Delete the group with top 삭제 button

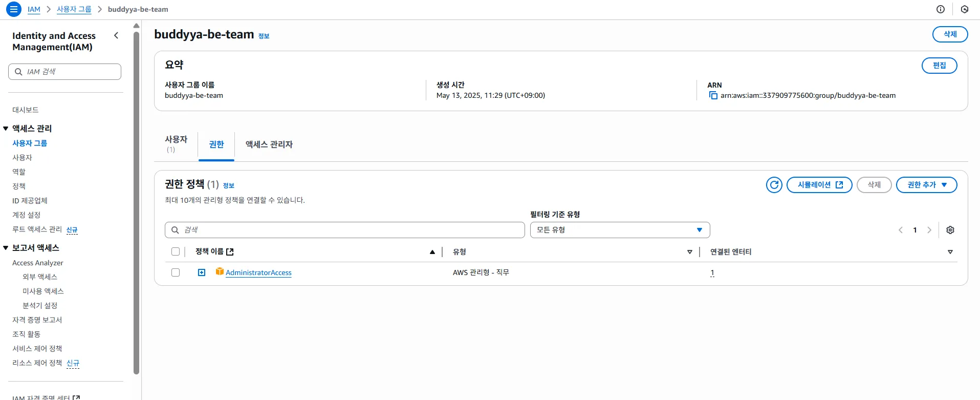point(950,34)
